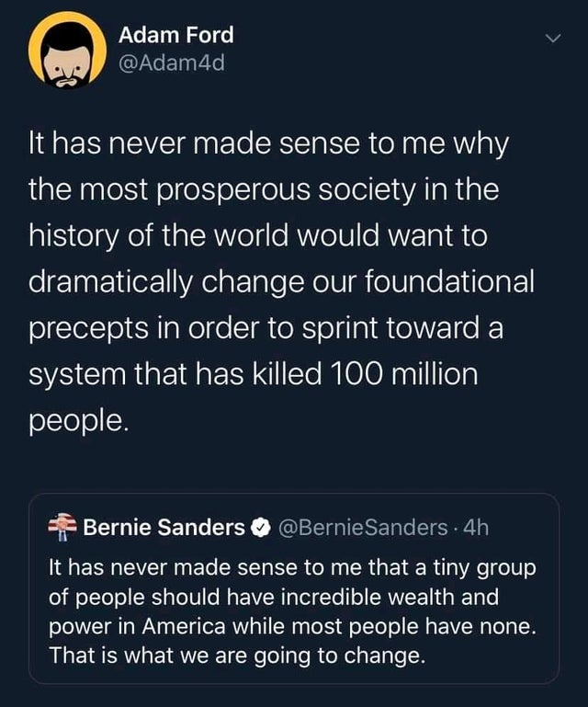Click quoted line 'of people should have incredible wealth and'

pyautogui.click(x=274, y=598)
